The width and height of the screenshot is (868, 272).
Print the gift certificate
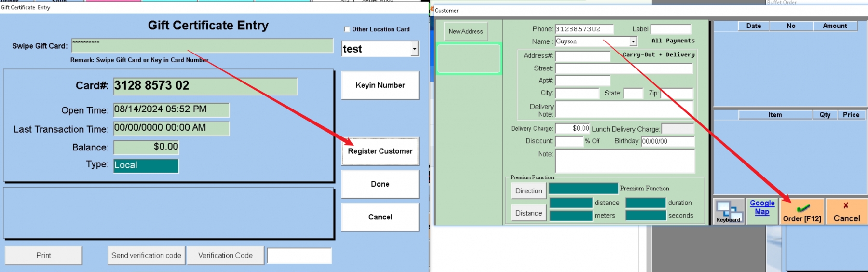point(43,256)
